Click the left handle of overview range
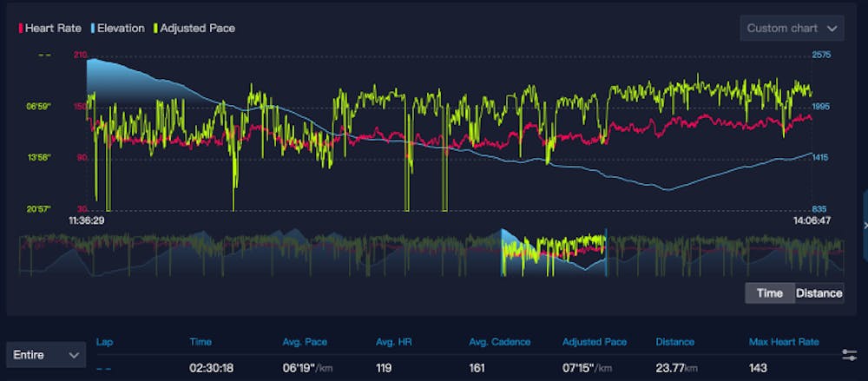 pyautogui.click(x=502, y=253)
